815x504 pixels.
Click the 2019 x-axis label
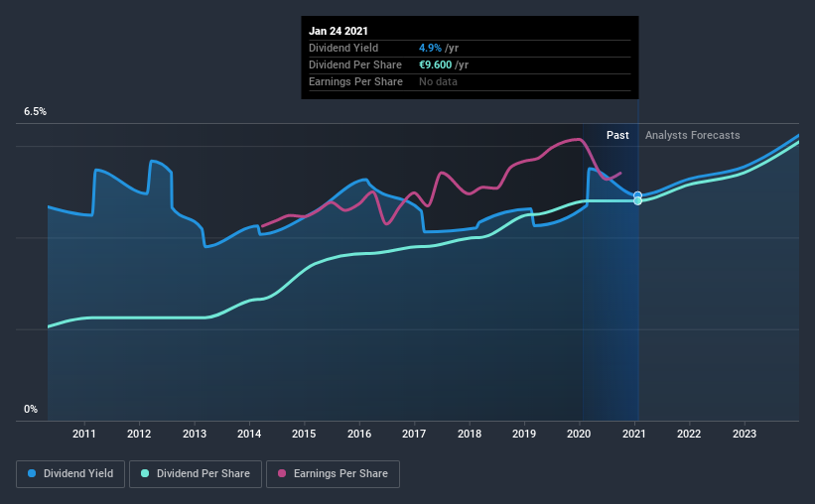pos(524,434)
